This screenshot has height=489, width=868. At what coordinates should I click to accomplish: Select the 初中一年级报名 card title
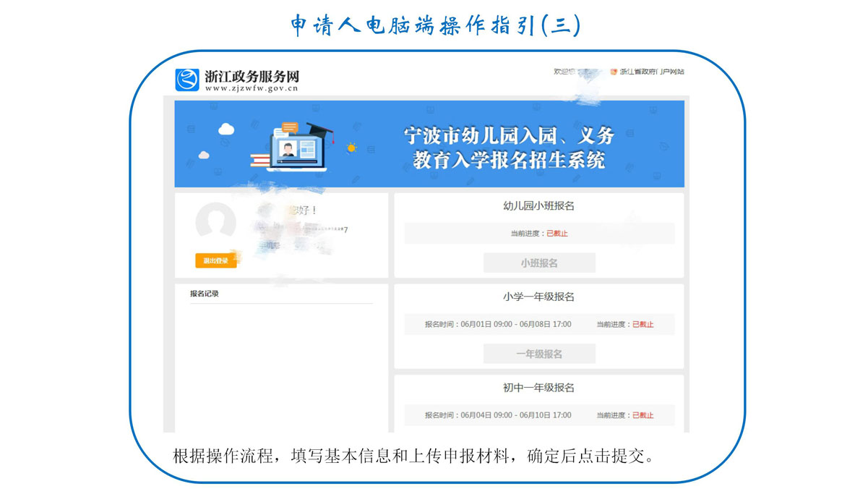pos(538,388)
